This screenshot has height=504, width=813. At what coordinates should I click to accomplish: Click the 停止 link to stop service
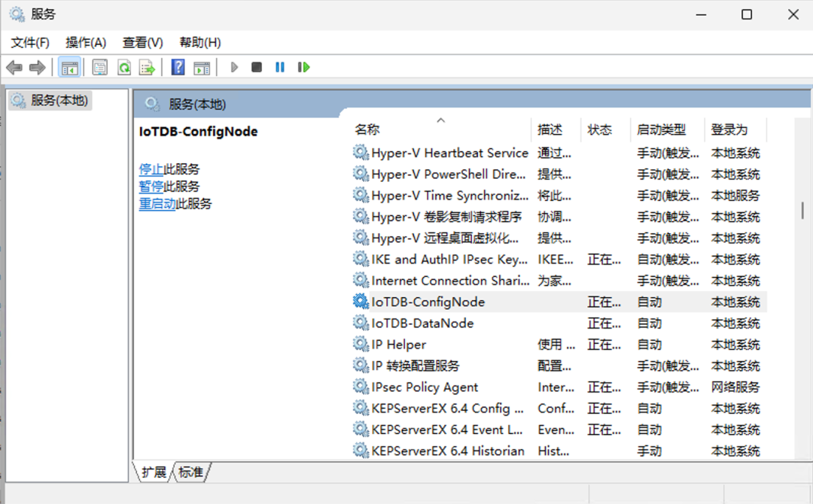pyautogui.click(x=151, y=169)
